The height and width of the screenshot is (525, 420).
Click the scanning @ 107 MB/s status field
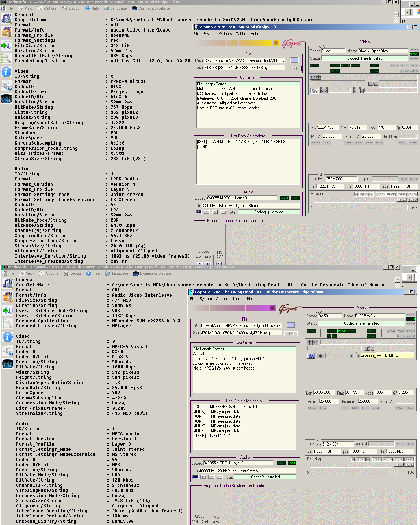(387, 355)
